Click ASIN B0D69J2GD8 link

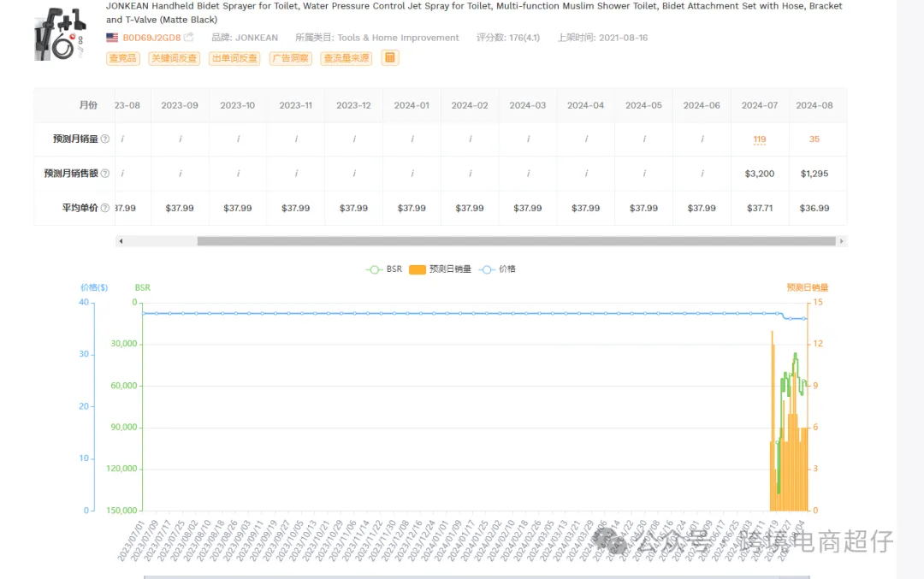click(151, 38)
